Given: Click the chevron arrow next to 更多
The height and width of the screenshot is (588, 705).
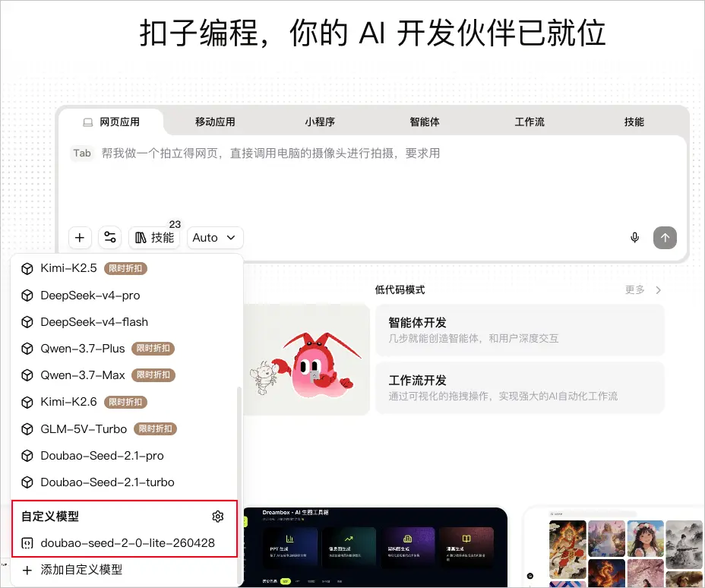Looking at the screenshot, I should (x=658, y=290).
